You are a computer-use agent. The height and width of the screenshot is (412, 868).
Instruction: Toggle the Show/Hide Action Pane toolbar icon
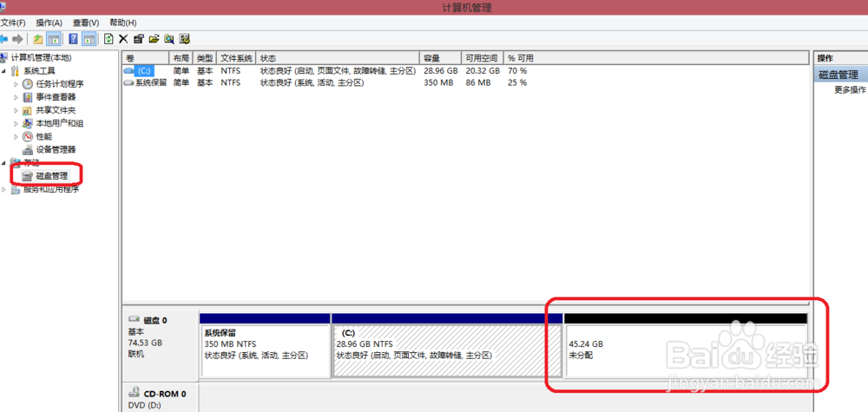(x=89, y=39)
